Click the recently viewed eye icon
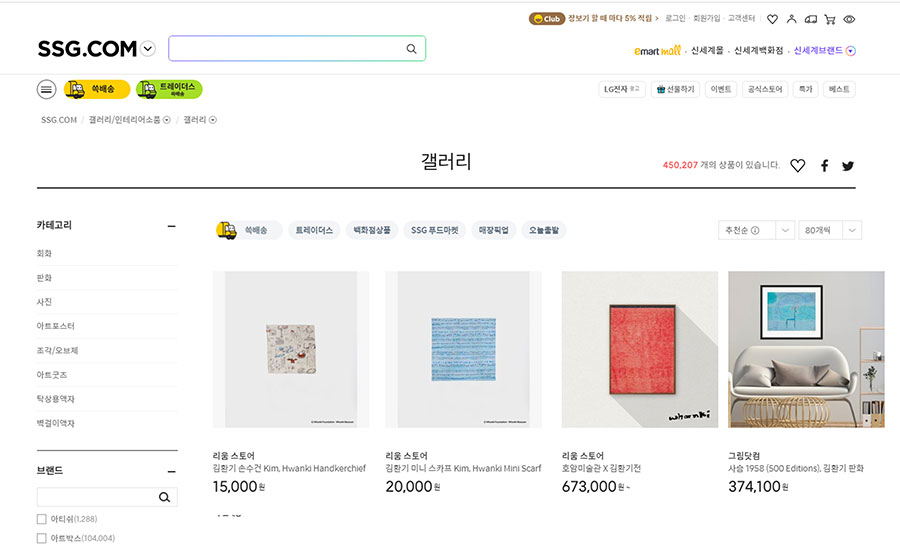The width and height of the screenshot is (900, 548). (x=849, y=19)
